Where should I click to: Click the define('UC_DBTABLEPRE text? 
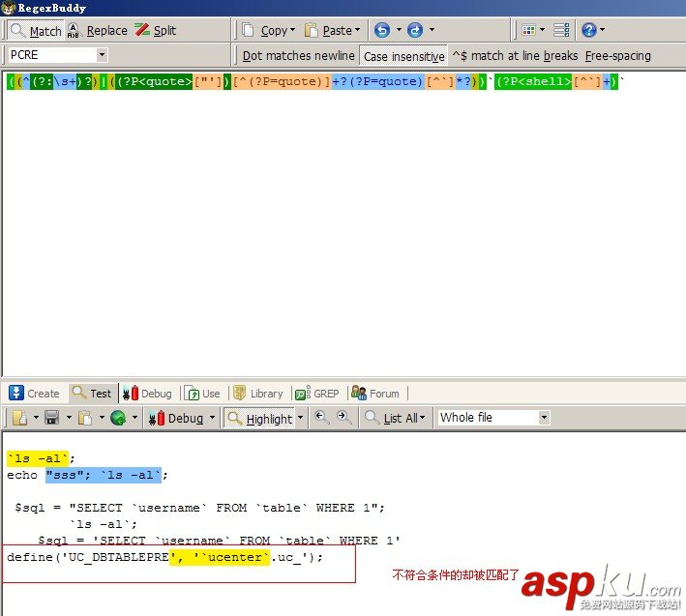[x=88, y=557]
